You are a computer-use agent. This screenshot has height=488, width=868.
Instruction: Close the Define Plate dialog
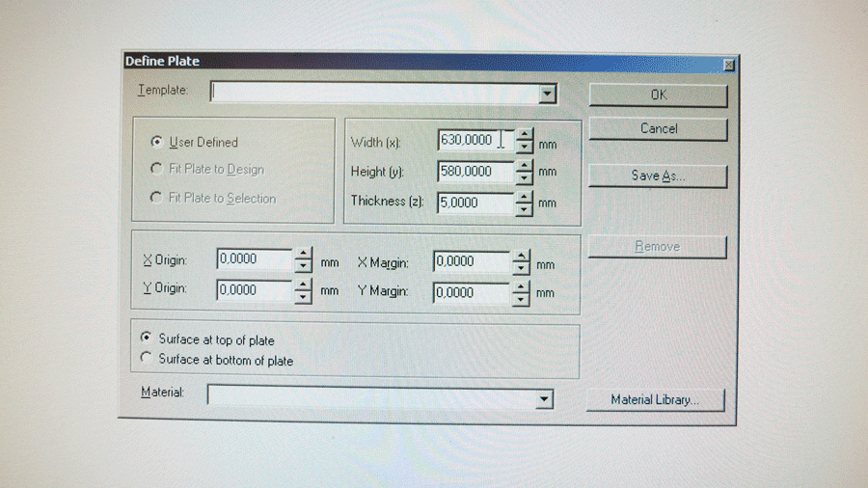pos(729,66)
